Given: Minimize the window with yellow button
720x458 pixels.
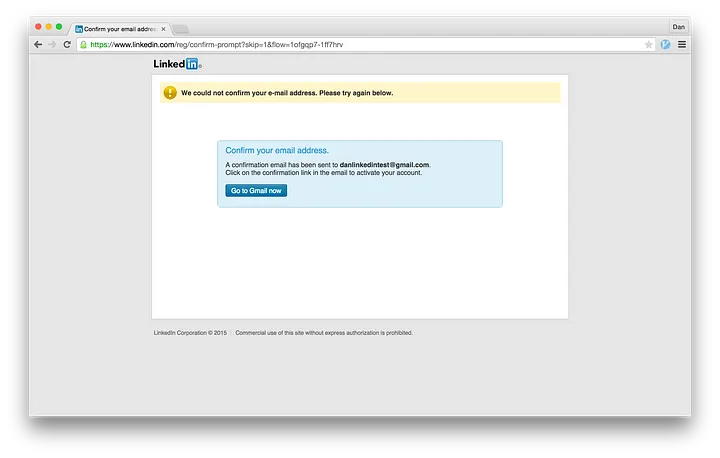Looking at the screenshot, I should (49, 27).
